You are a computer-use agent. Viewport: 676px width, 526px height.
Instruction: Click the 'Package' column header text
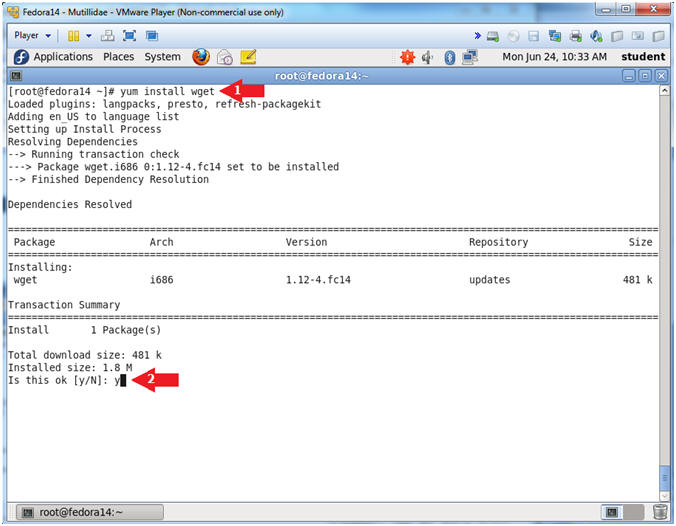pos(34,242)
